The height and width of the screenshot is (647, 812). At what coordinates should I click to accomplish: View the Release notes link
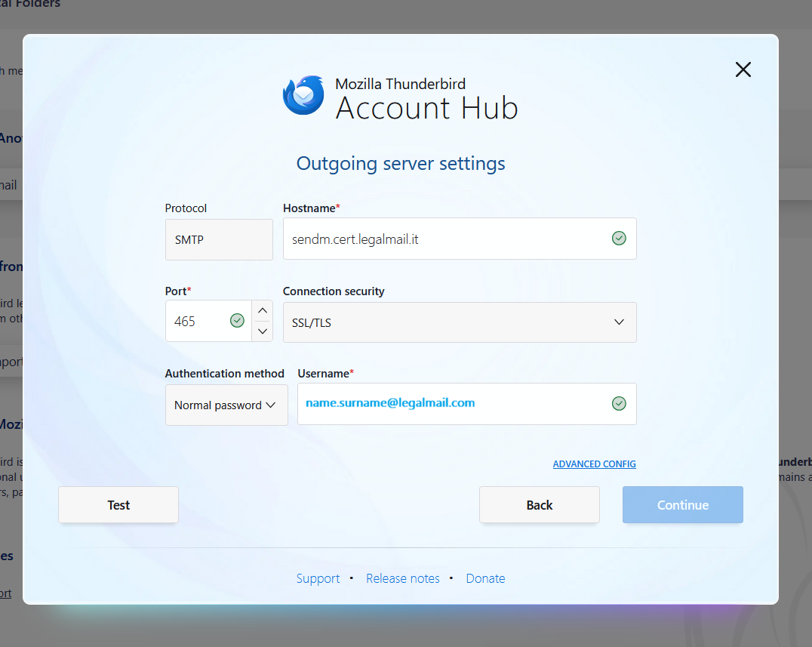click(402, 578)
